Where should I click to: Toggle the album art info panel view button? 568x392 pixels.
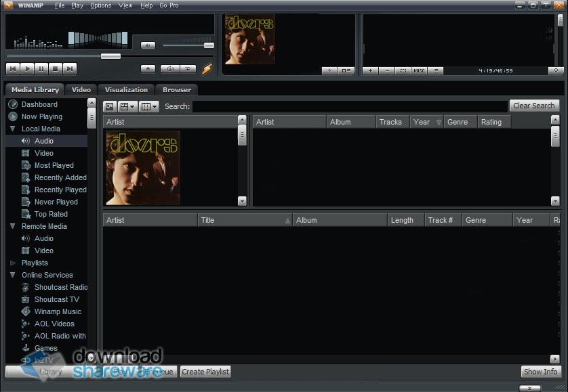click(x=346, y=70)
